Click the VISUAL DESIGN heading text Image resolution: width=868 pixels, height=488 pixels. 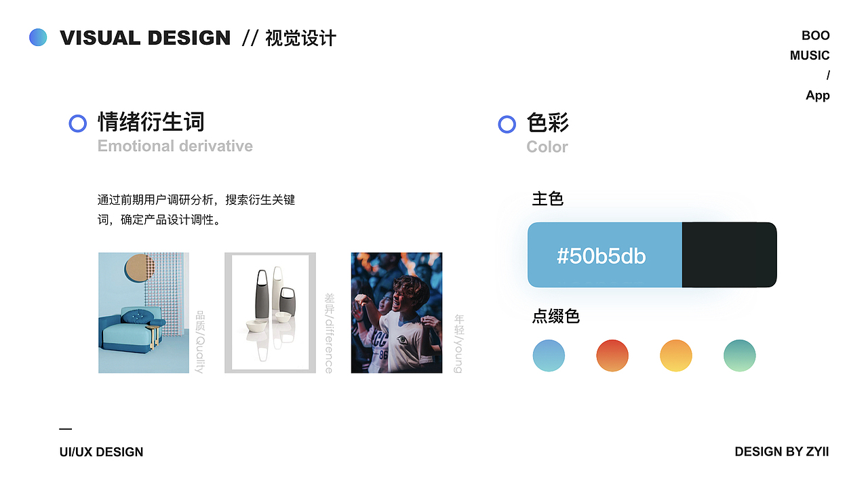point(145,38)
